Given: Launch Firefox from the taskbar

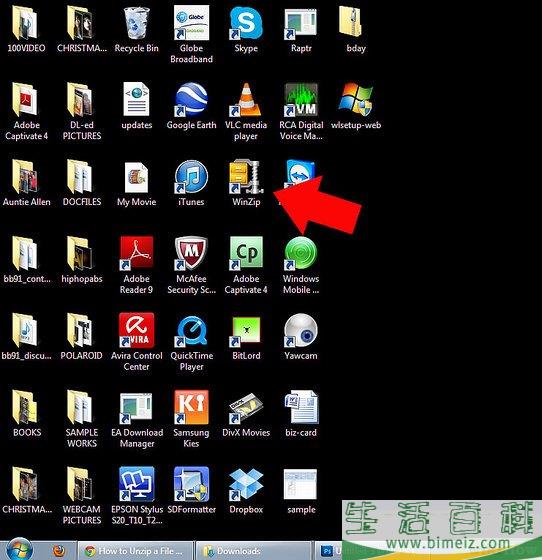Looking at the screenshot, I should tap(59, 550).
